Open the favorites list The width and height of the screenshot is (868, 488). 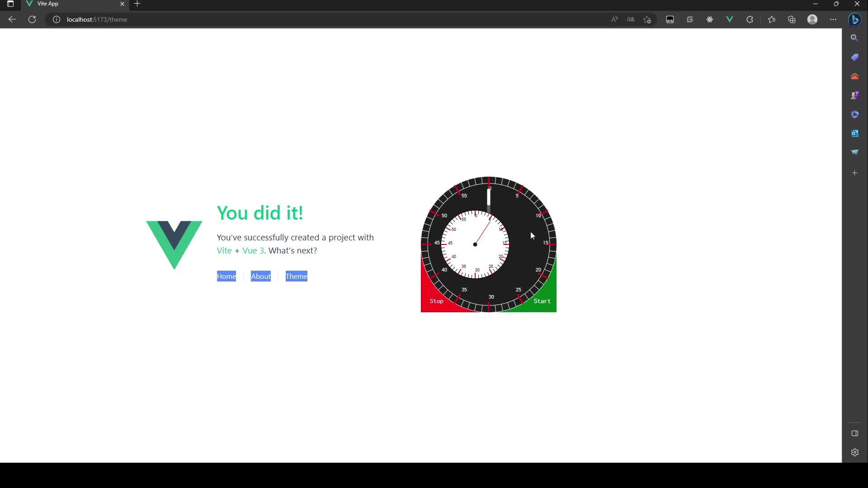coord(772,19)
